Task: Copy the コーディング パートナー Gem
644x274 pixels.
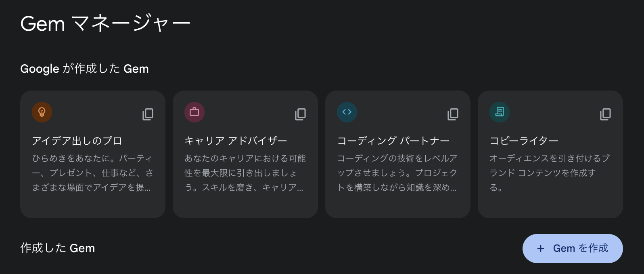Action: coord(453,114)
